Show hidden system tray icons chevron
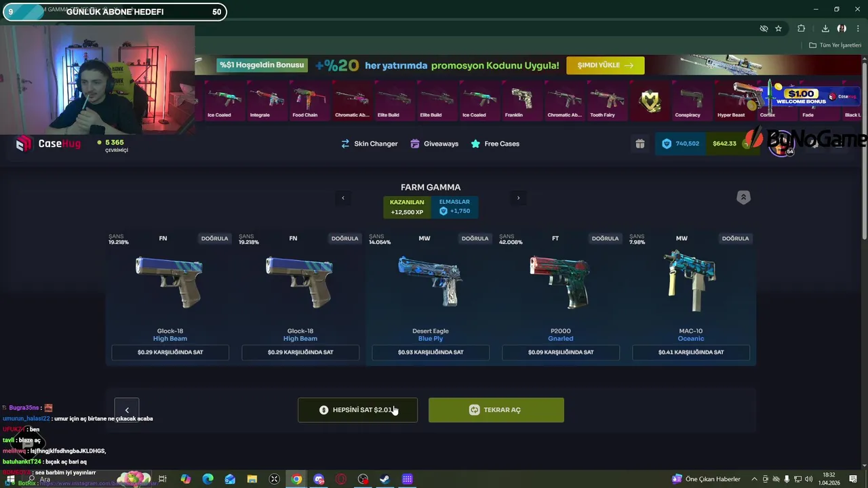This screenshot has height=488, width=868. pyautogui.click(x=755, y=479)
